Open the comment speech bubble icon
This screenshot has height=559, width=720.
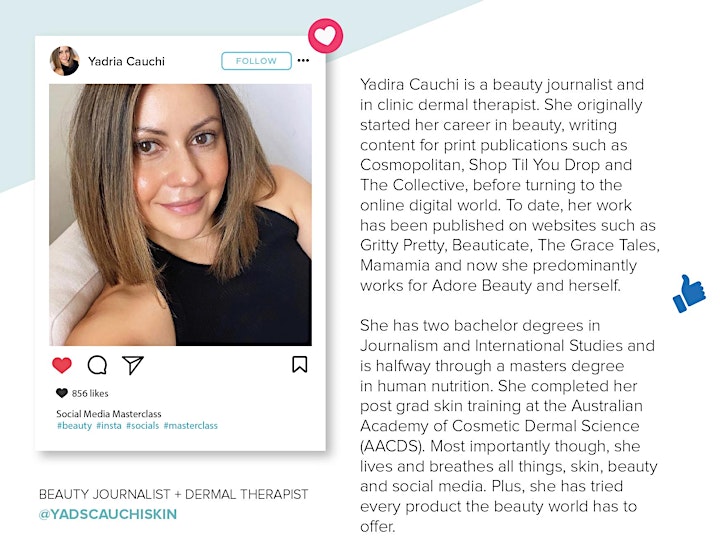point(97,365)
